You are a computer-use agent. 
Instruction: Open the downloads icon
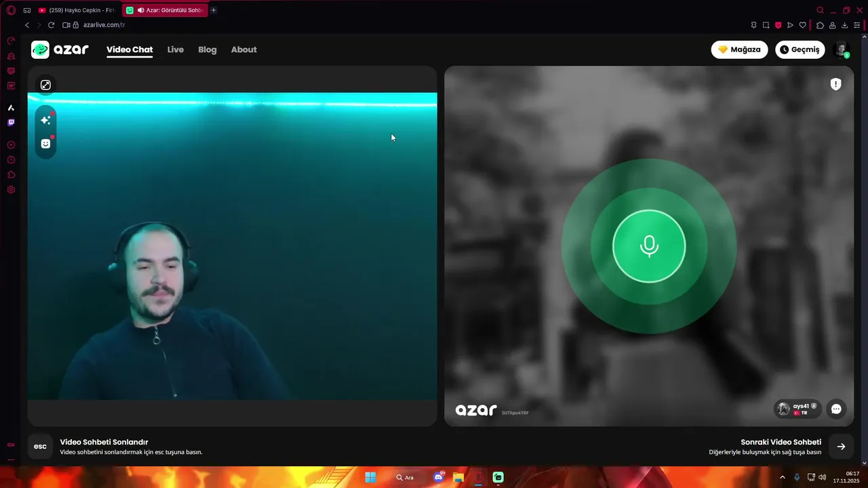coord(844,25)
